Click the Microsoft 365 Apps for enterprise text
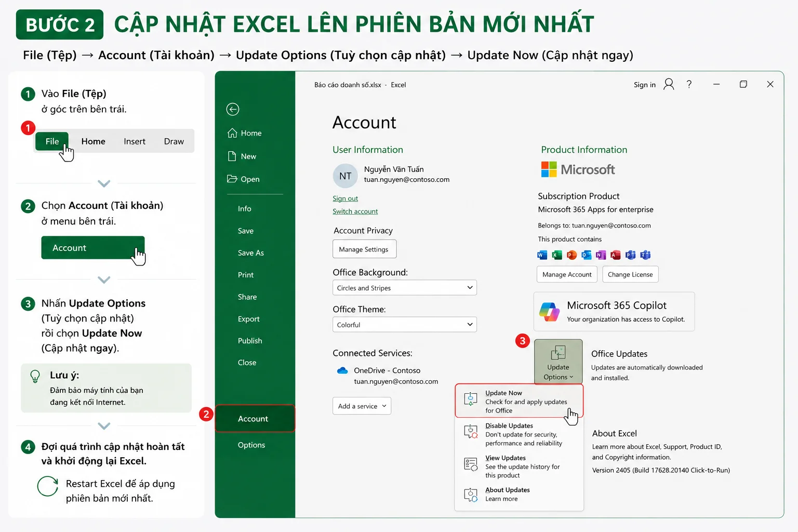The height and width of the screenshot is (532, 798). (x=596, y=209)
